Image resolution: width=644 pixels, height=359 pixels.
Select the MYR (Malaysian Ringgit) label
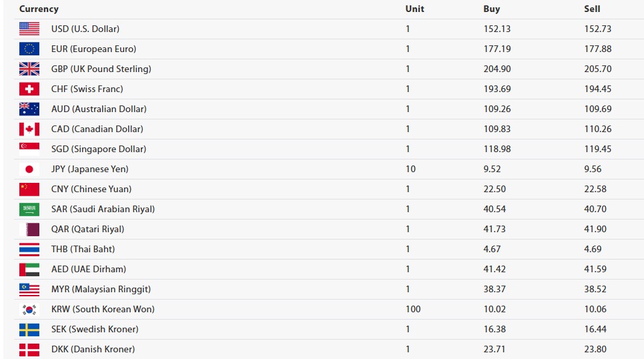tap(101, 289)
